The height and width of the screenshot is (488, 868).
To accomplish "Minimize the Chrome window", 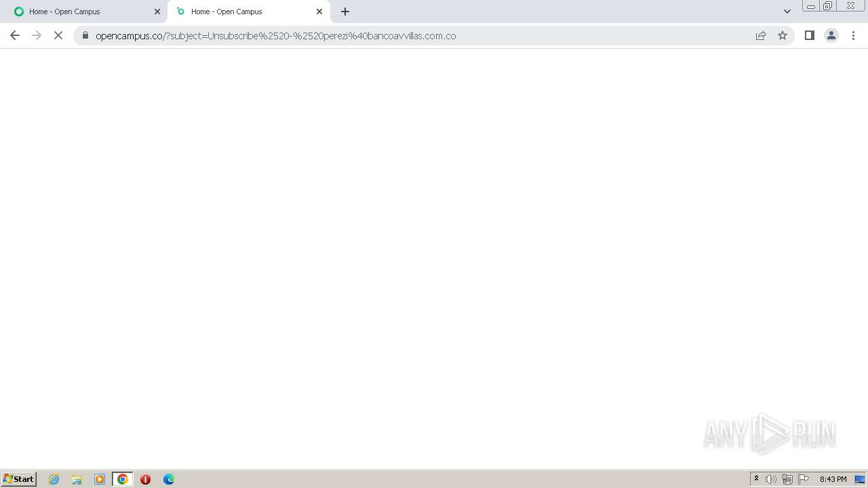I will [811, 6].
